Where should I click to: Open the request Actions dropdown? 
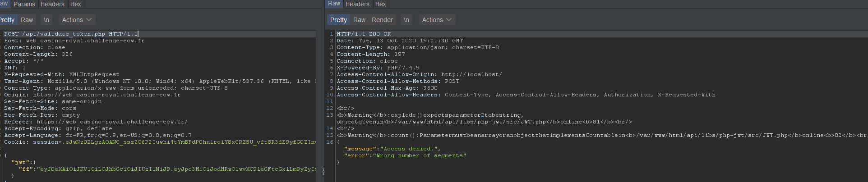click(77, 20)
